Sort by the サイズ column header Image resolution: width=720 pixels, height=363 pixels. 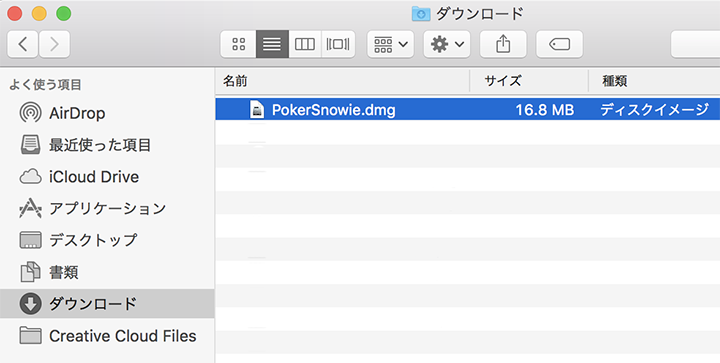coord(529,81)
